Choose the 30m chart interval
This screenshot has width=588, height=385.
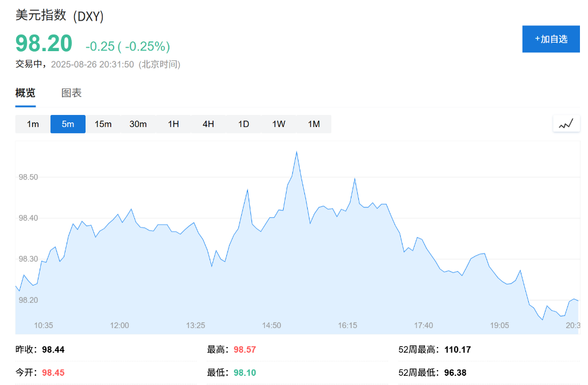pyautogui.click(x=138, y=124)
